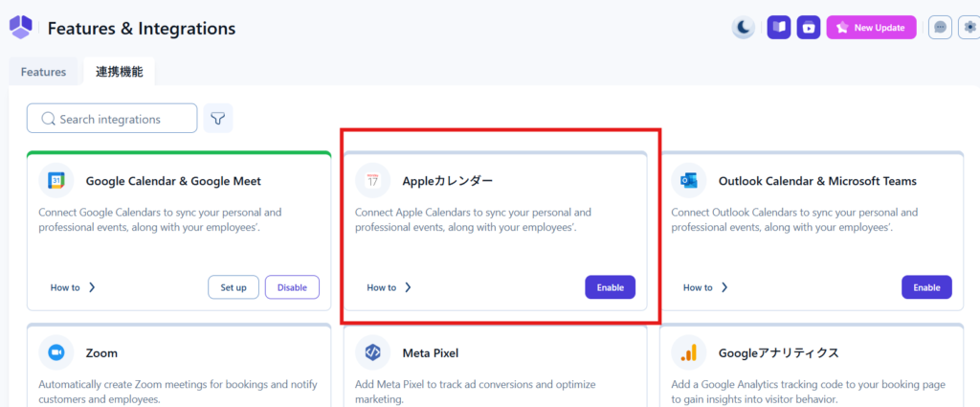Screen dimensions: 980x407
Task: Select the 連携機能 tab
Action: coord(119,72)
